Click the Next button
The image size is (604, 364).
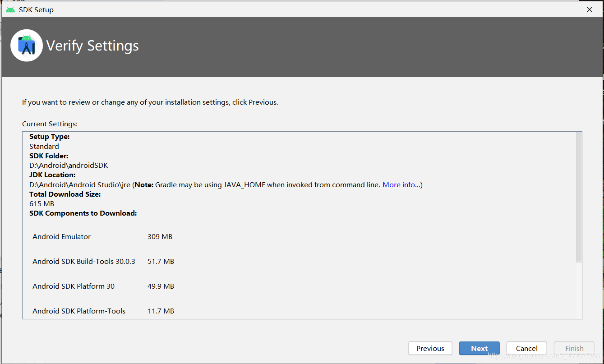479,348
